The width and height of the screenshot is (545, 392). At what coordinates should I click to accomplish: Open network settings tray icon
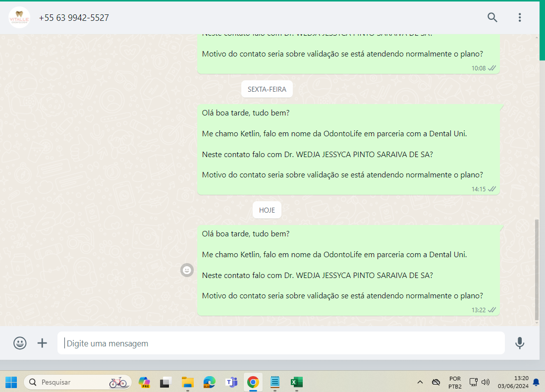point(473,382)
